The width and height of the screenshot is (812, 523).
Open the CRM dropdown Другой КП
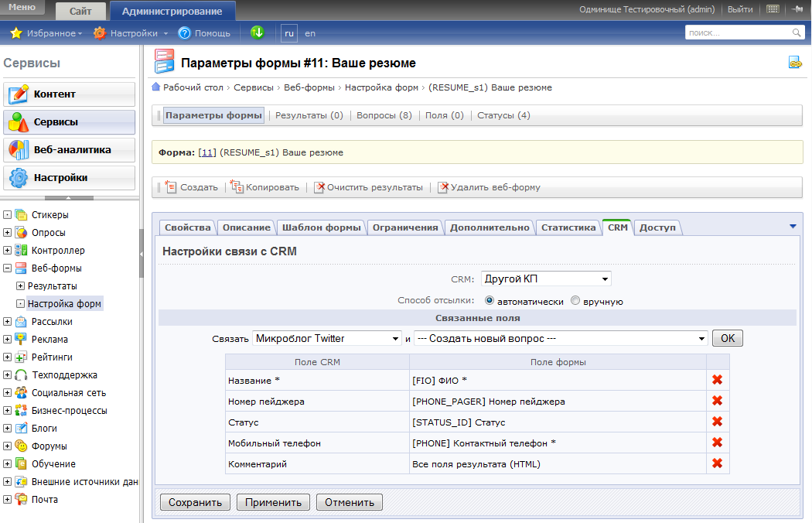[x=546, y=279]
